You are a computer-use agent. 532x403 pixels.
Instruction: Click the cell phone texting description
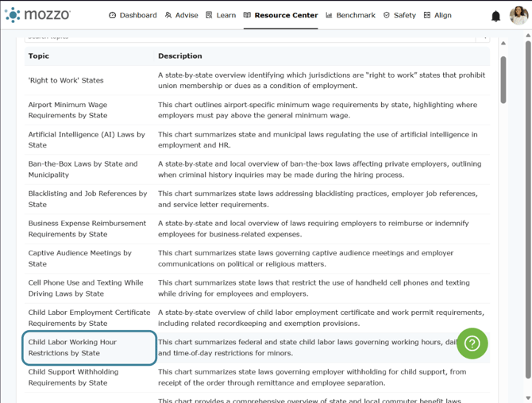pos(314,288)
